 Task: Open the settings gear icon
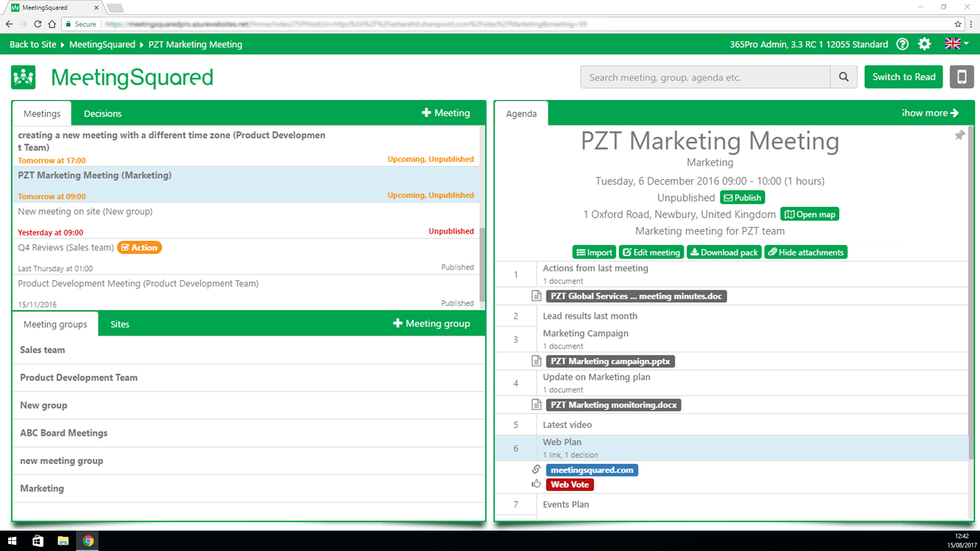coord(924,44)
